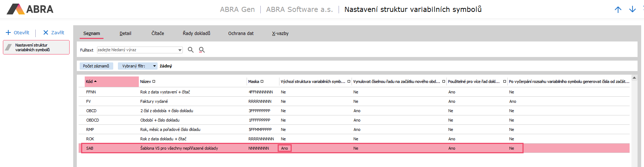Click the ABRA logo icon

(16, 9)
